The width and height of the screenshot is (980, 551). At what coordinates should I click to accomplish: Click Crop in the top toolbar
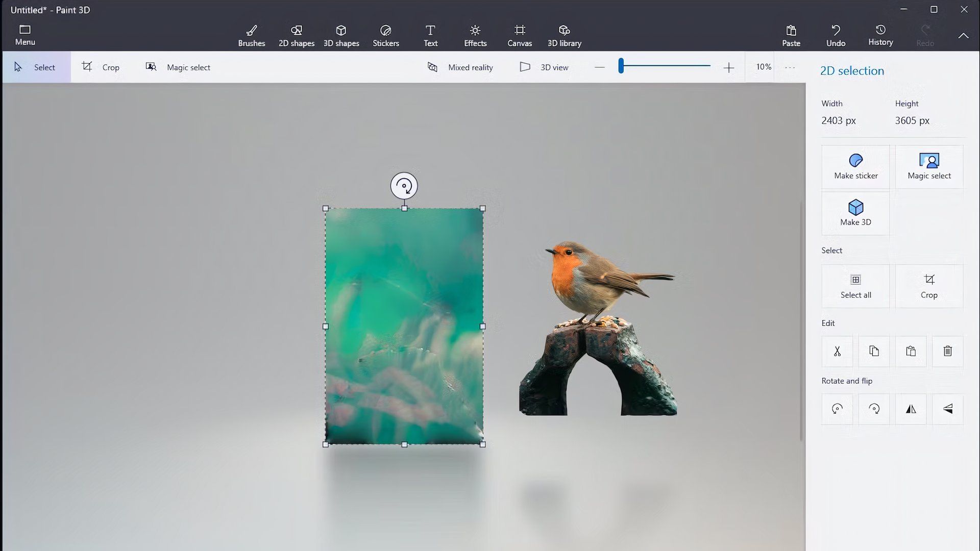[x=101, y=67]
